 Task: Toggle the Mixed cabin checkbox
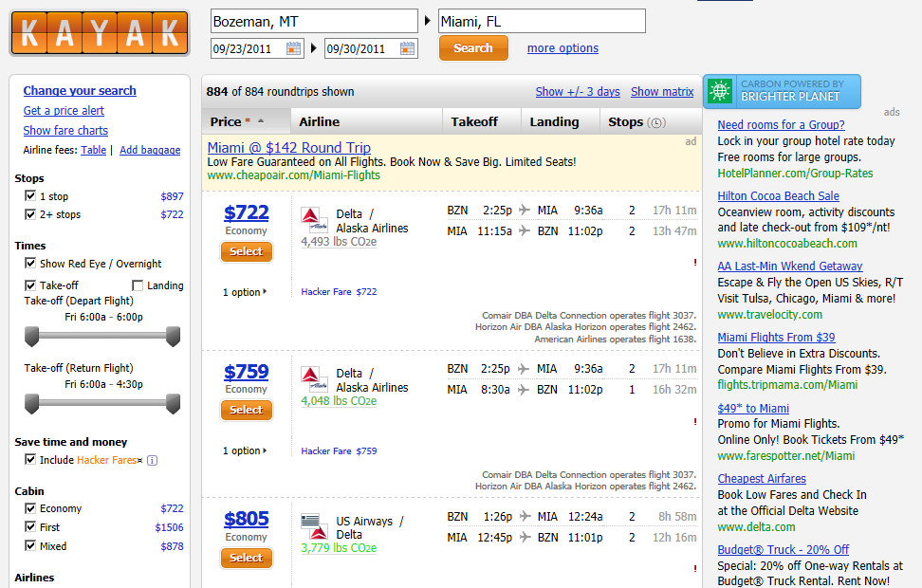pyautogui.click(x=30, y=545)
